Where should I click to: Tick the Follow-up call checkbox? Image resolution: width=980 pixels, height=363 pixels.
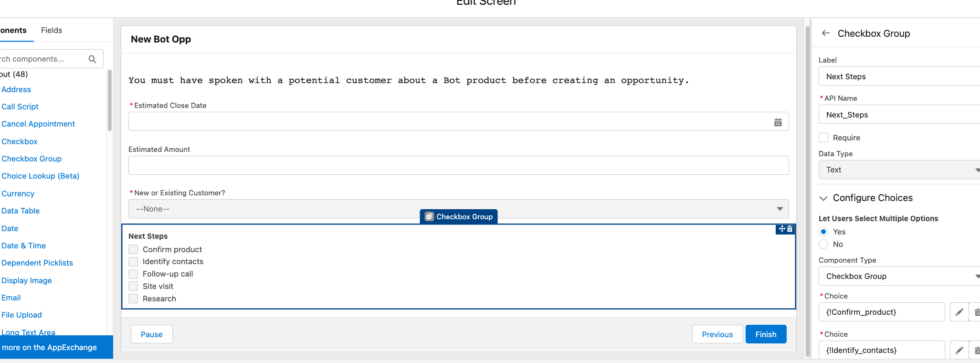[x=133, y=274]
